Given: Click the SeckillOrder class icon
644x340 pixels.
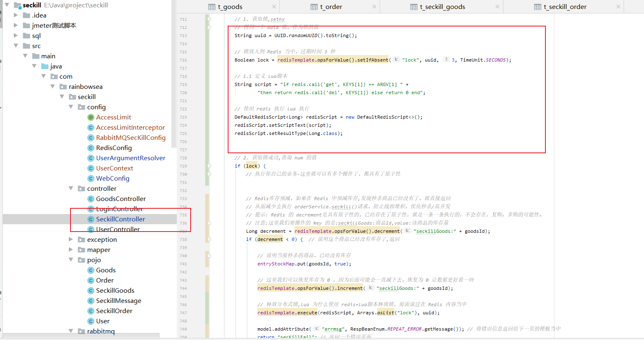Looking at the screenshot, I should click(91, 311).
